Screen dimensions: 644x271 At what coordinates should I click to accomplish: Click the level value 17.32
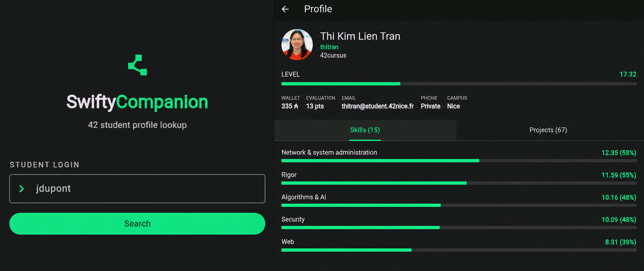[628, 74]
